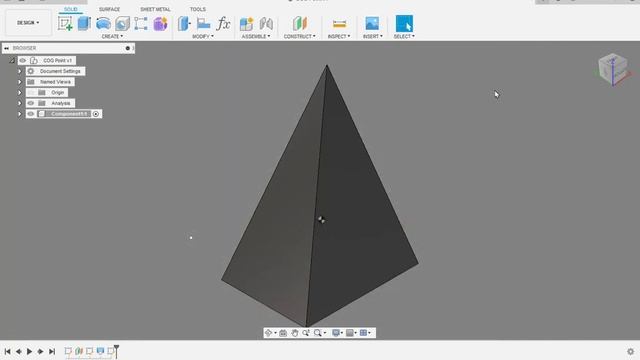Click the timeline history marker
Viewport: 640px width, 360px height.
(116, 350)
